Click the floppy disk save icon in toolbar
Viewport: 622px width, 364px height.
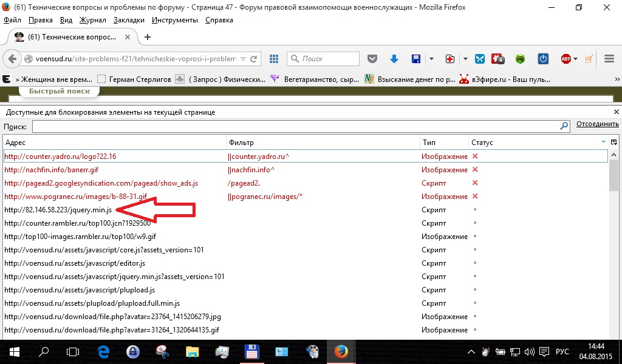click(x=416, y=59)
